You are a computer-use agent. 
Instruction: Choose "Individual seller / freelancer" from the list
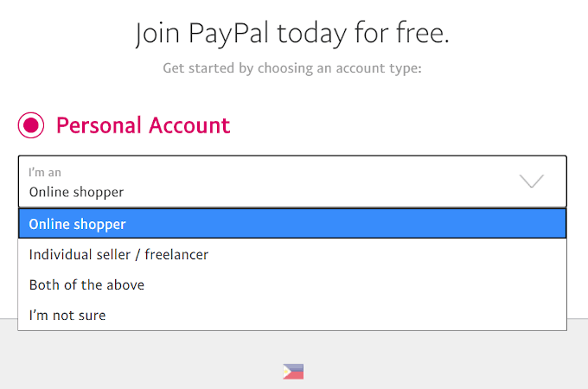pos(118,254)
